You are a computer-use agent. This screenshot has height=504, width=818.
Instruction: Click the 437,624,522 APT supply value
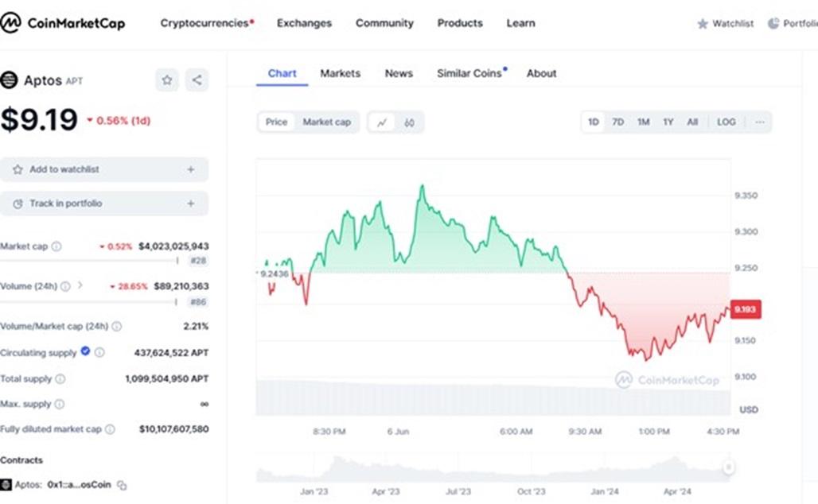pos(171,353)
